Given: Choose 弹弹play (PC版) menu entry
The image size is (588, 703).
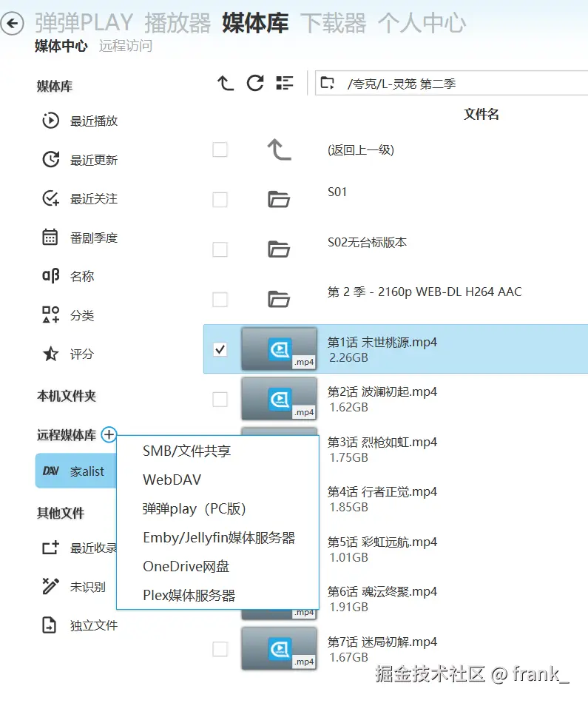Looking at the screenshot, I should 217,508.
